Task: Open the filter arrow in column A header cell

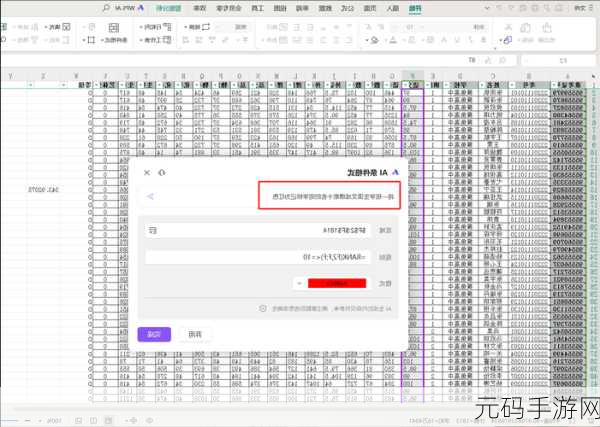Action: click(x=554, y=85)
